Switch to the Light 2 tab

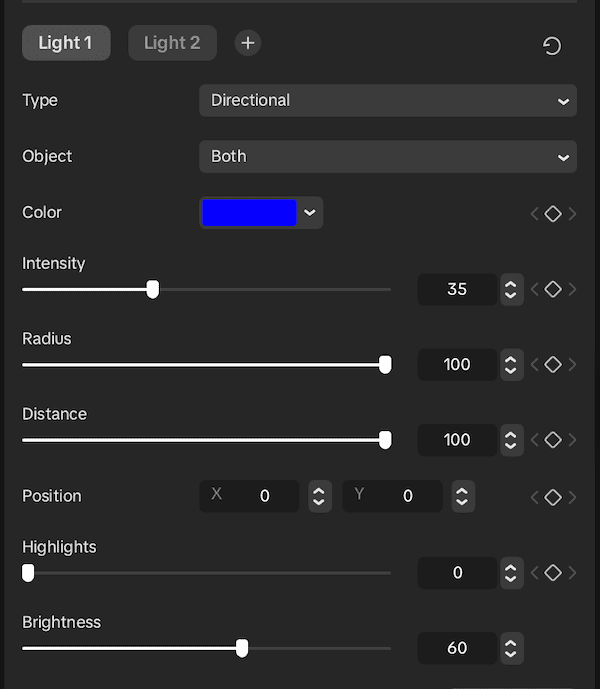coord(172,43)
